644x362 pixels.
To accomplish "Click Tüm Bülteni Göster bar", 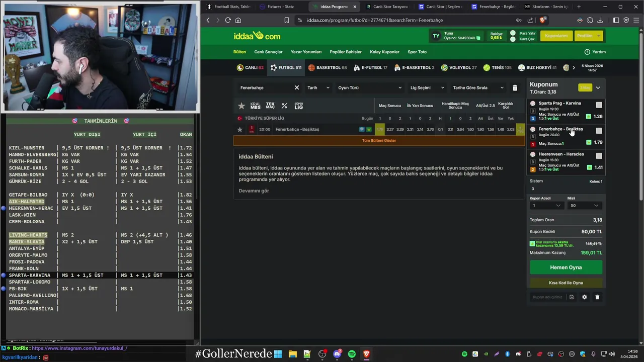I will (x=379, y=140).
